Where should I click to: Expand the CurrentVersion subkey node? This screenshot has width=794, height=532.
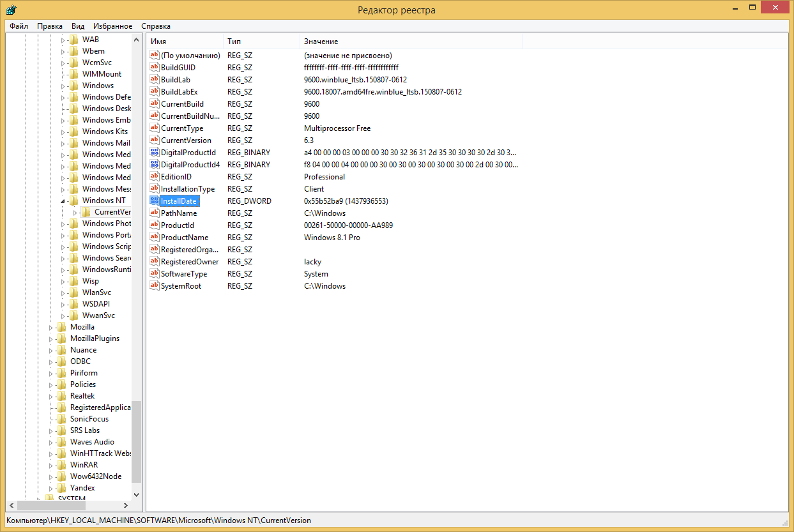(x=75, y=212)
